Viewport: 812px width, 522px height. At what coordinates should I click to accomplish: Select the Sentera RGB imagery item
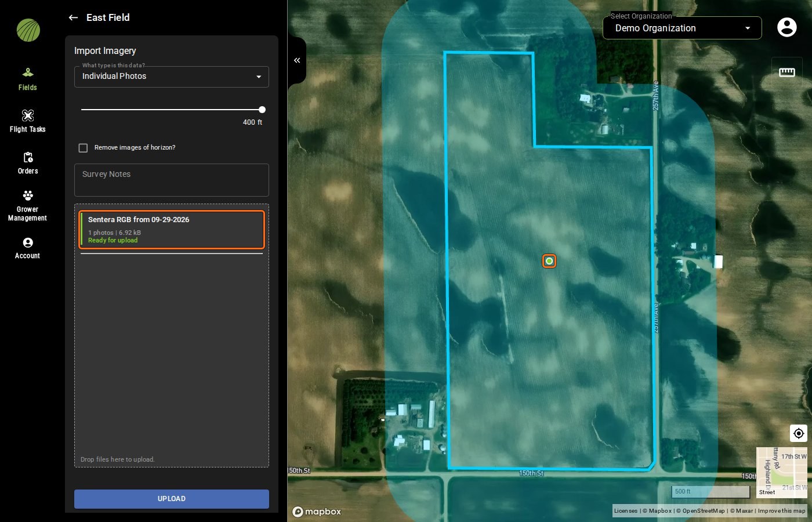172,230
